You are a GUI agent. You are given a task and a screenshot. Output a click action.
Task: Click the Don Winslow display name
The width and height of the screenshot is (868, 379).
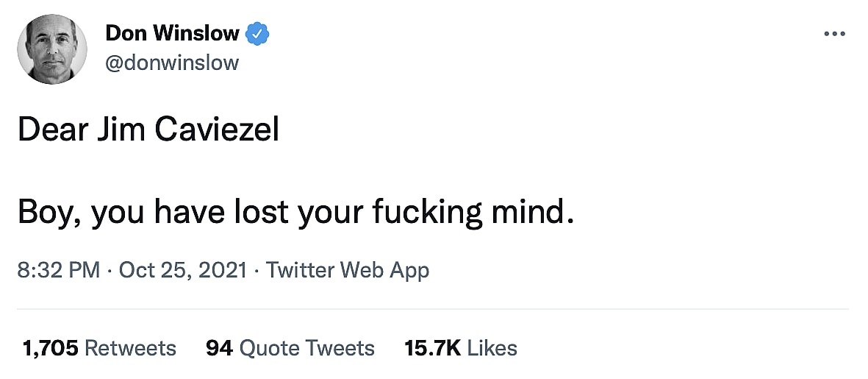click(172, 33)
